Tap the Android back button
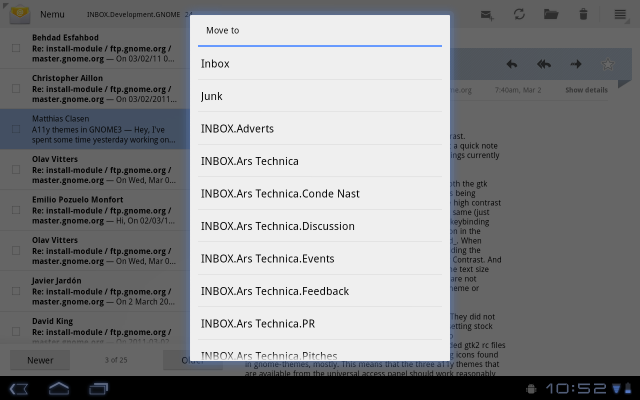The width and height of the screenshot is (640, 400). coord(19,389)
